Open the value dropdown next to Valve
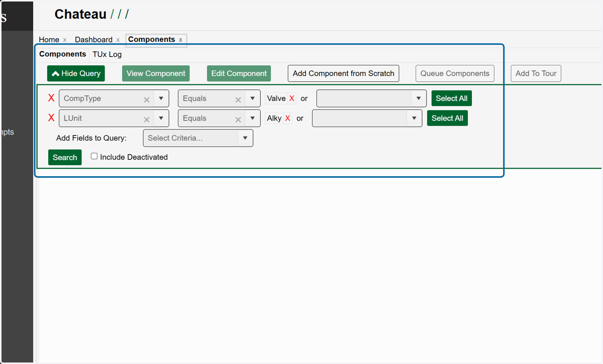The width and height of the screenshot is (603, 364). [419, 98]
